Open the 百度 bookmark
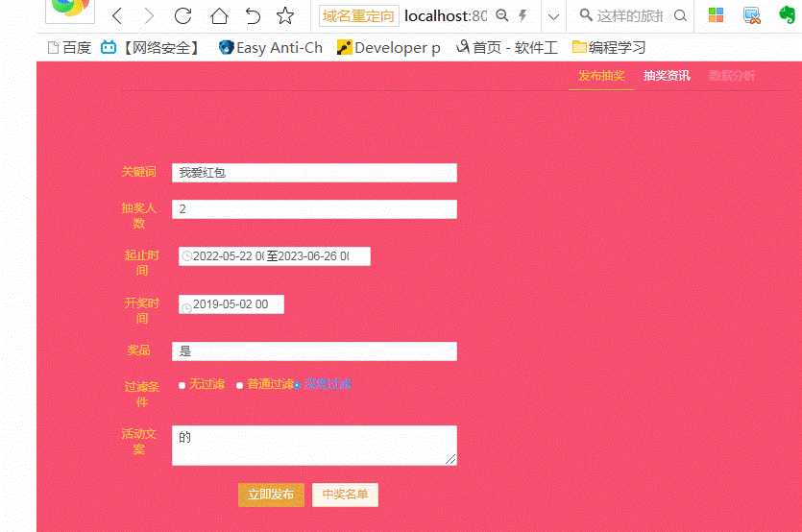This screenshot has width=802, height=532. pyautogui.click(x=69, y=48)
